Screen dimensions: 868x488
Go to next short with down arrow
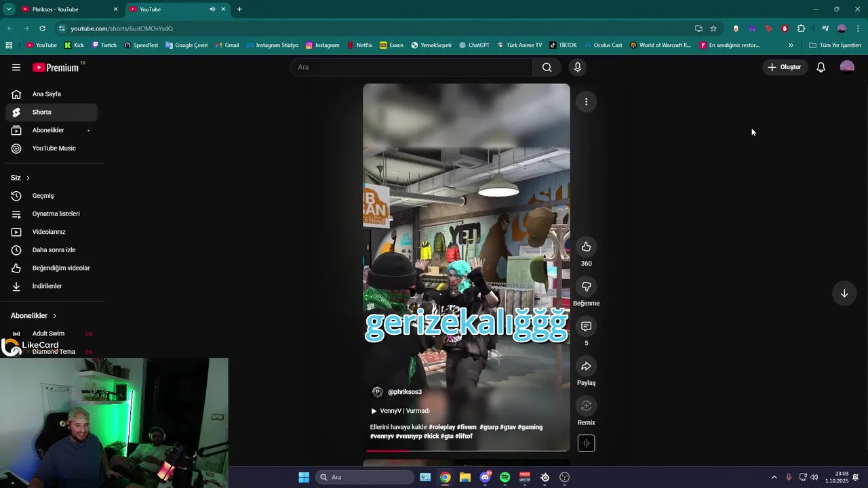844,293
